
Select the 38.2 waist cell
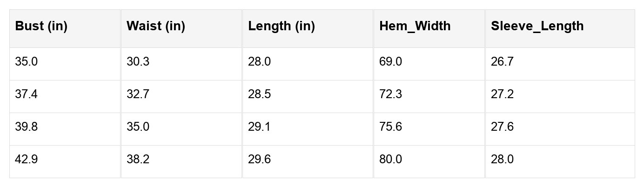pyautogui.click(x=138, y=160)
